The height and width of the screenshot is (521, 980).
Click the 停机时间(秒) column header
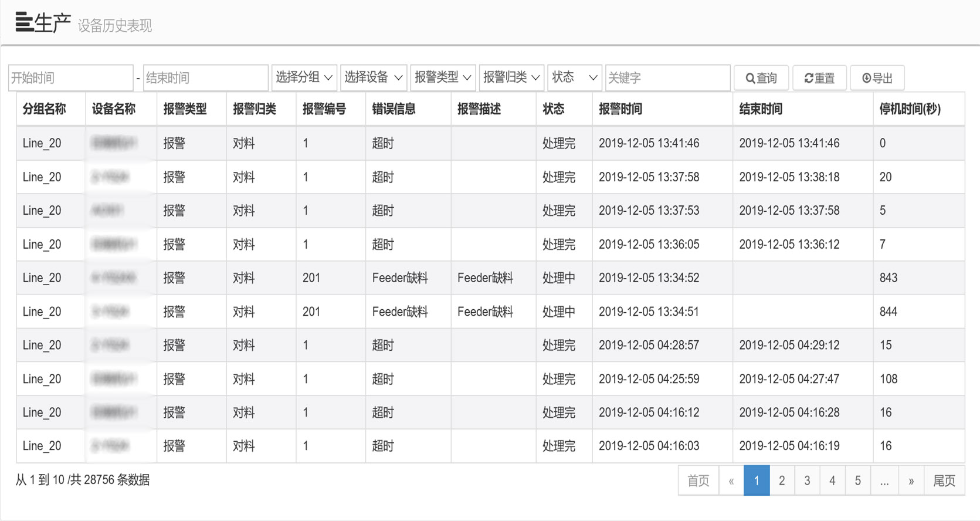[x=910, y=109]
